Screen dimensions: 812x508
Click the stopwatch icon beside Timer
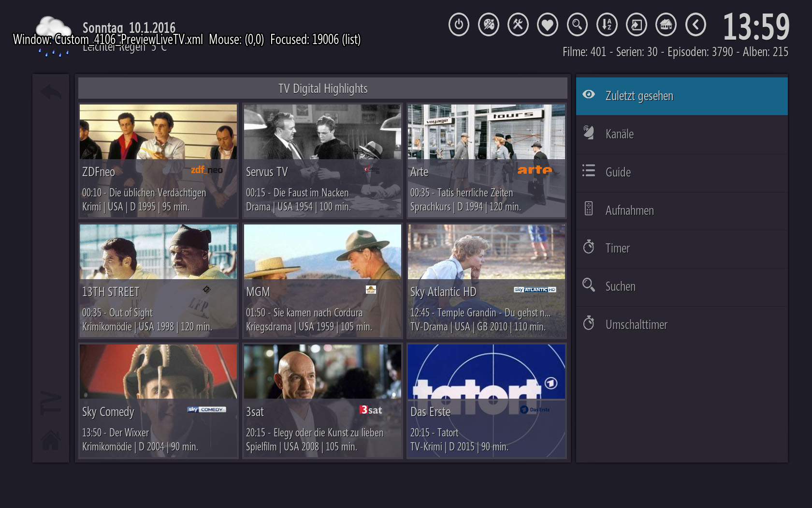click(x=589, y=246)
